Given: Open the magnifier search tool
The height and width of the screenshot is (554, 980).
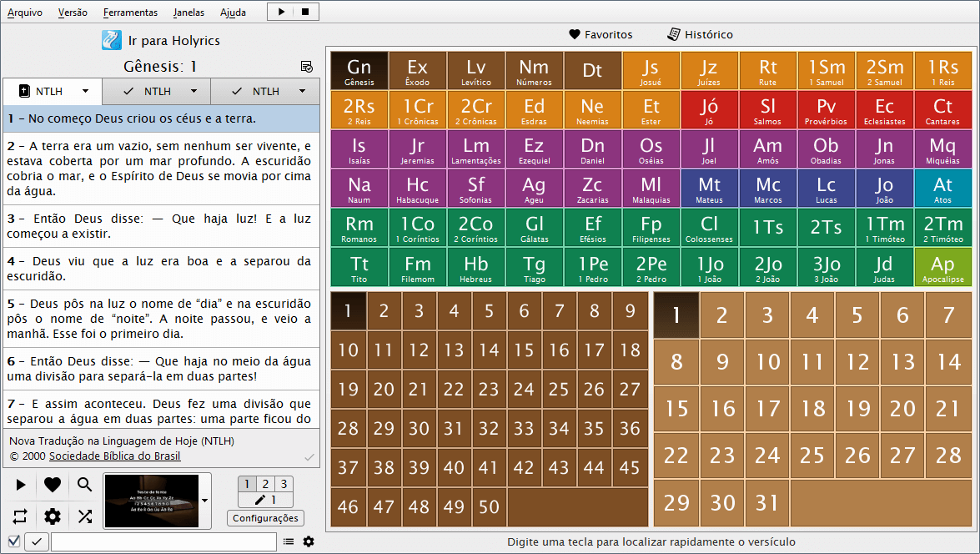Looking at the screenshot, I should tap(85, 485).
